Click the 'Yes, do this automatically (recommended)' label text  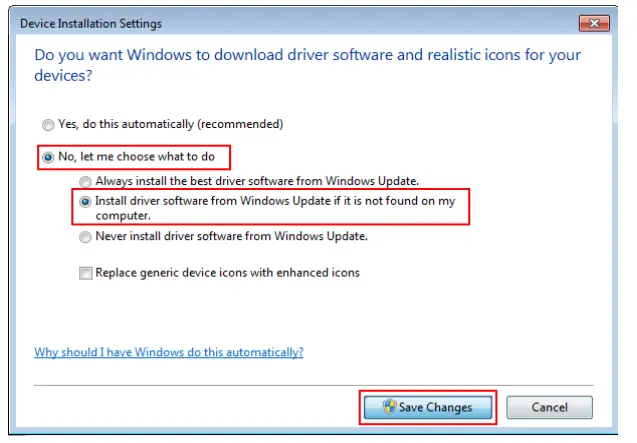click(171, 124)
